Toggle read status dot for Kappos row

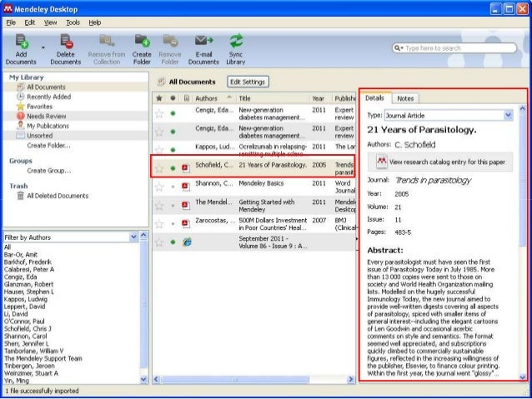pos(173,150)
